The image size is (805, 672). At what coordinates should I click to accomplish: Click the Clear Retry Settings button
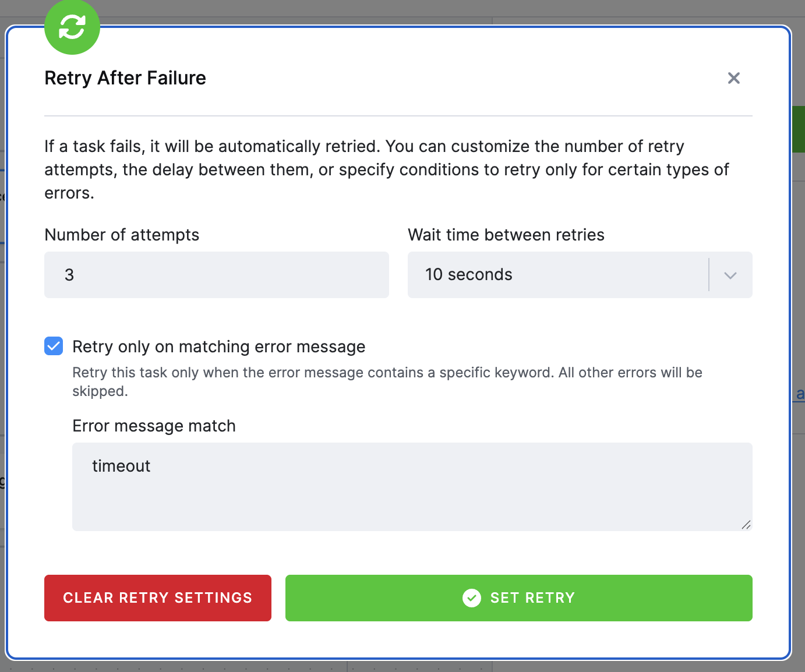point(158,598)
